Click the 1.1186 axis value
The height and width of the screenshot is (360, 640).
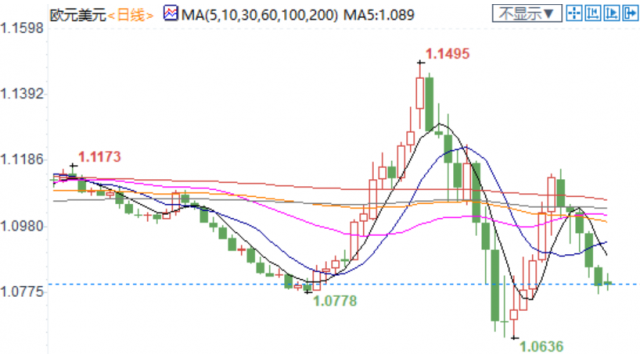[x=22, y=160]
